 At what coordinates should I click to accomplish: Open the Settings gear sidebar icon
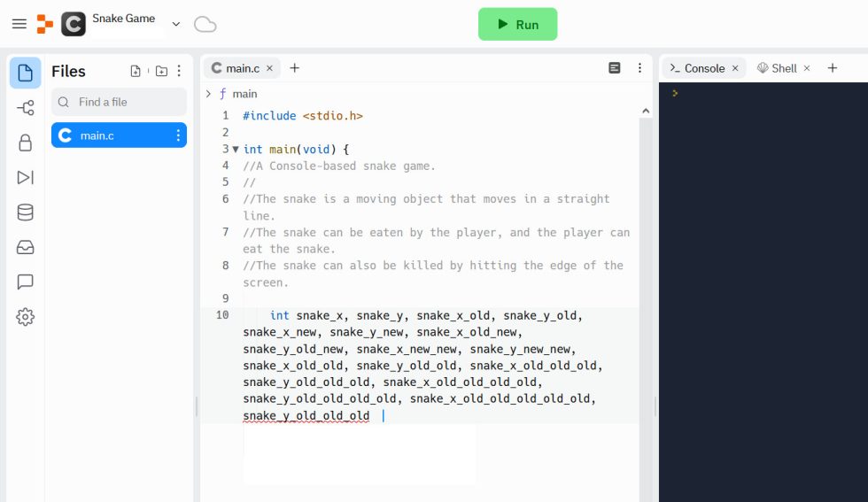click(x=26, y=317)
